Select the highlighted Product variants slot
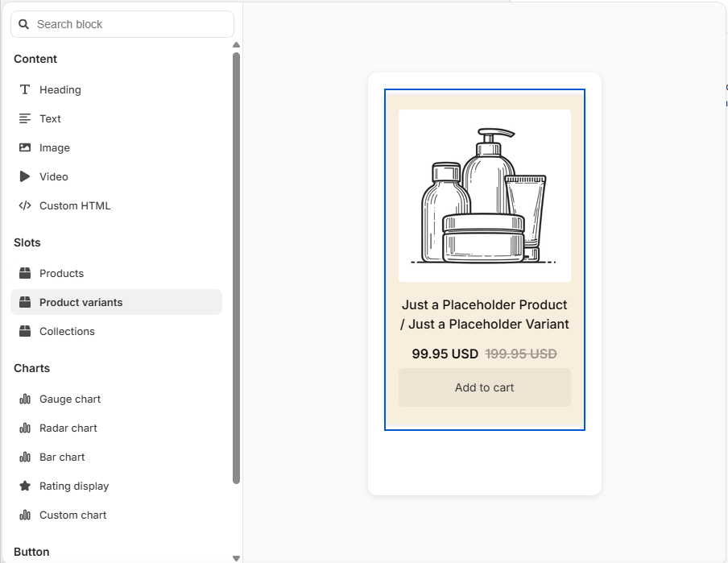Screen dimensions: 728x563 tap(81, 302)
